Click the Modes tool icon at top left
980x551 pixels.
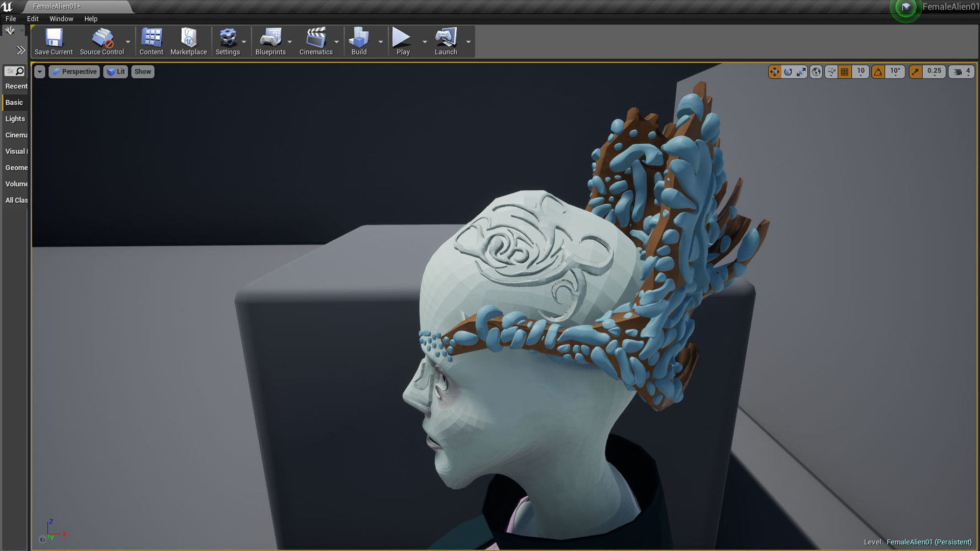tap(10, 31)
